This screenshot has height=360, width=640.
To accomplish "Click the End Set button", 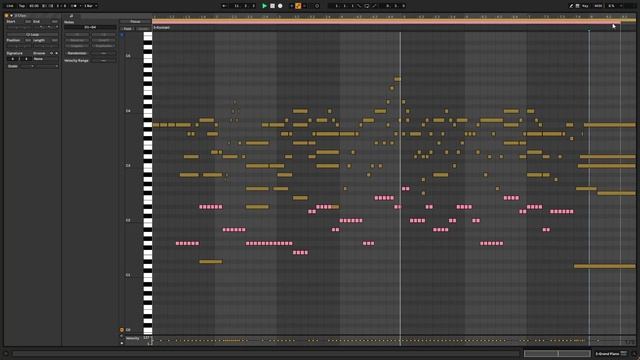I will click(54, 22).
